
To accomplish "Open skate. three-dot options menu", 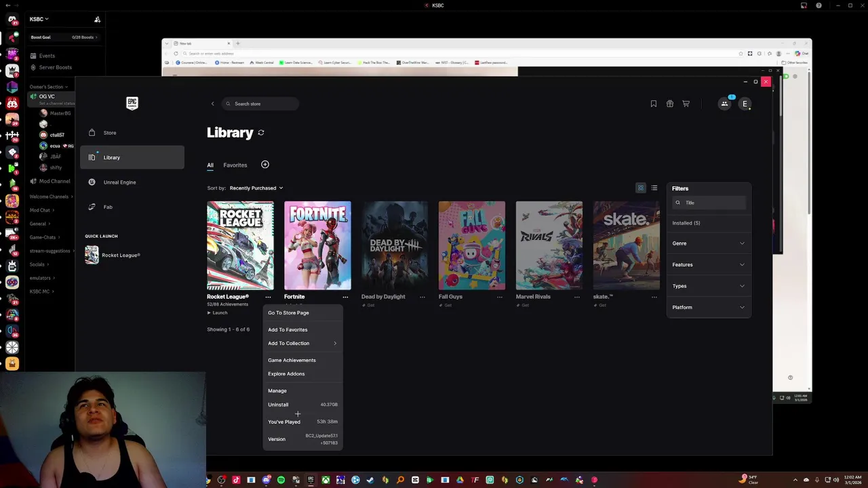I will tap(654, 297).
